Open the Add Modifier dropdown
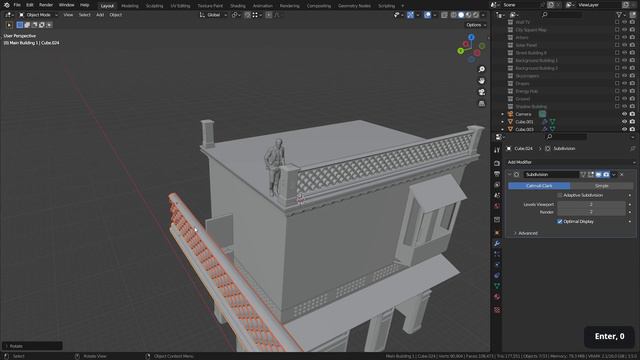 (x=570, y=162)
